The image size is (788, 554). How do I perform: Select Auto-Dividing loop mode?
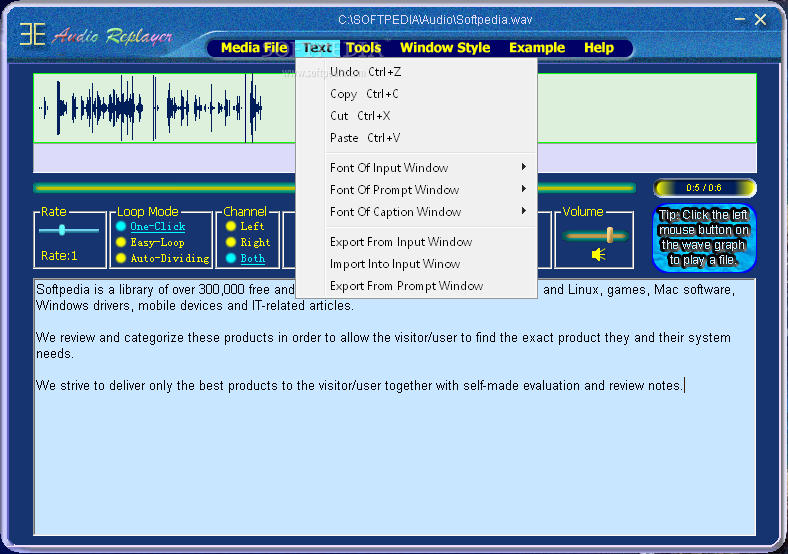tap(162, 258)
